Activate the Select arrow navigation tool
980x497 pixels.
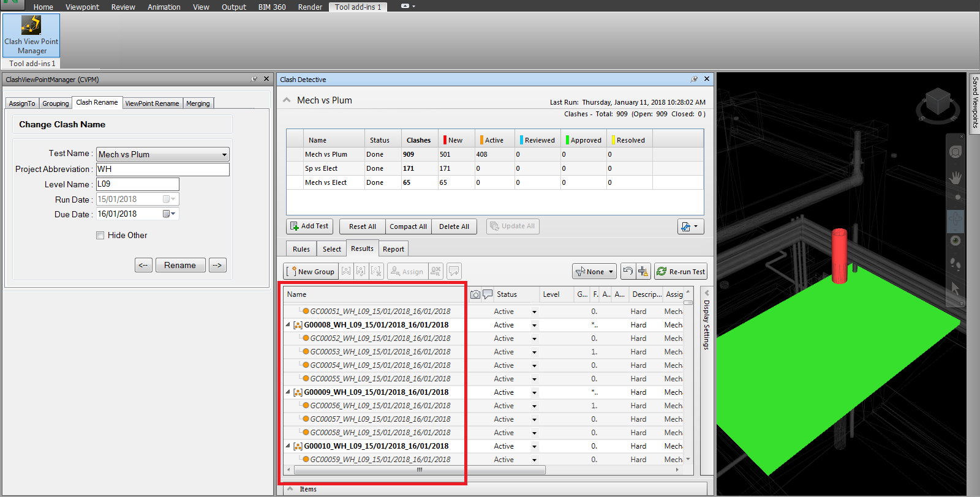coord(956,288)
